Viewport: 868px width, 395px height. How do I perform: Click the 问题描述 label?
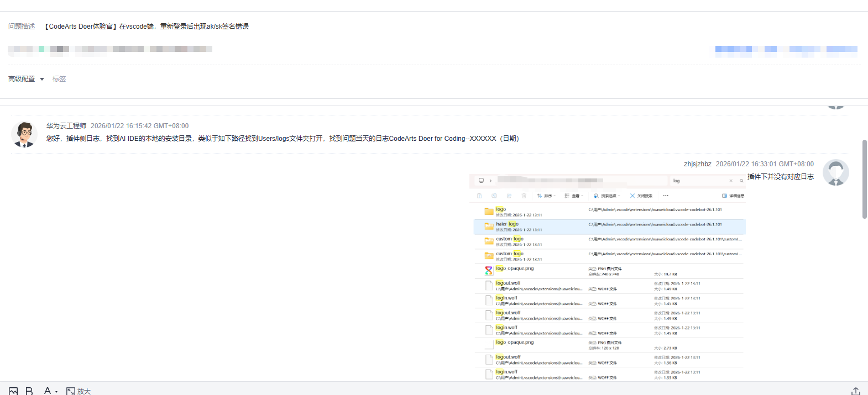click(x=22, y=27)
